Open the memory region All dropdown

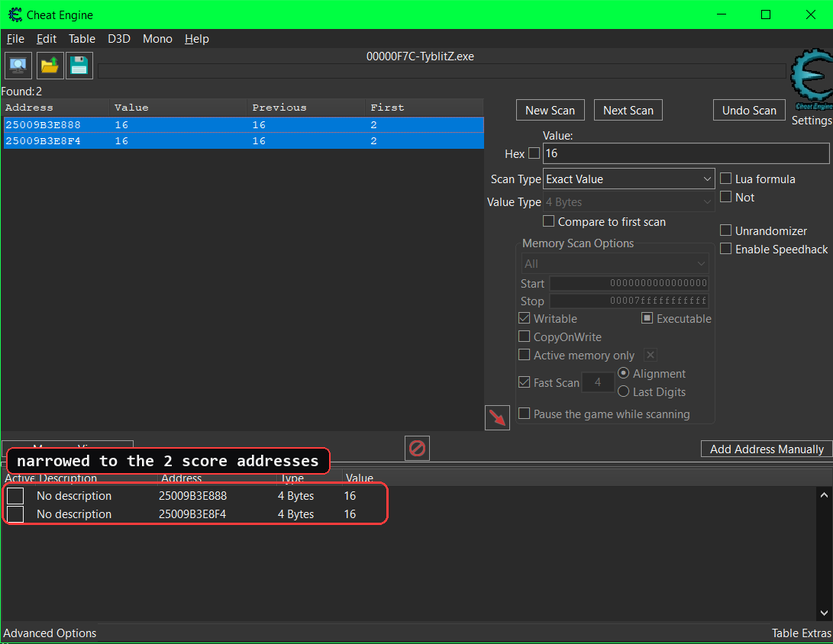[x=615, y=264]
